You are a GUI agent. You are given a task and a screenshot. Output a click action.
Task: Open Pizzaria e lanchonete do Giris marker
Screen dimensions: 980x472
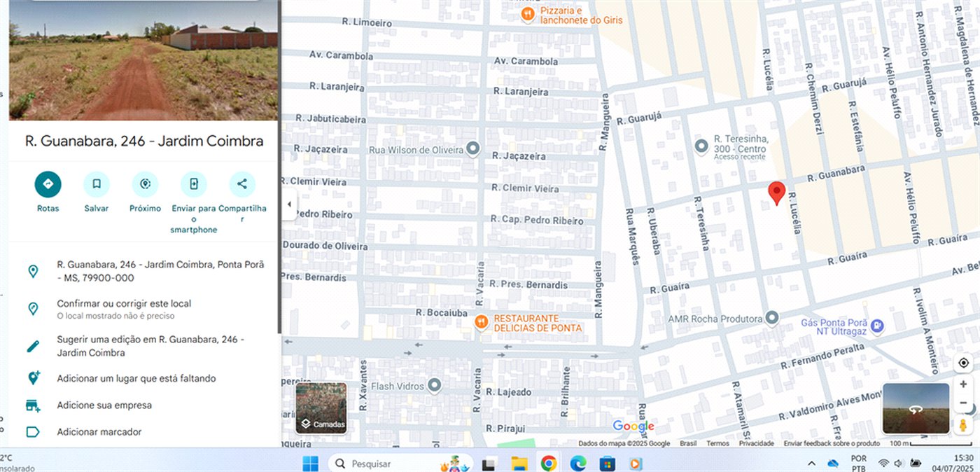[527, 14]
